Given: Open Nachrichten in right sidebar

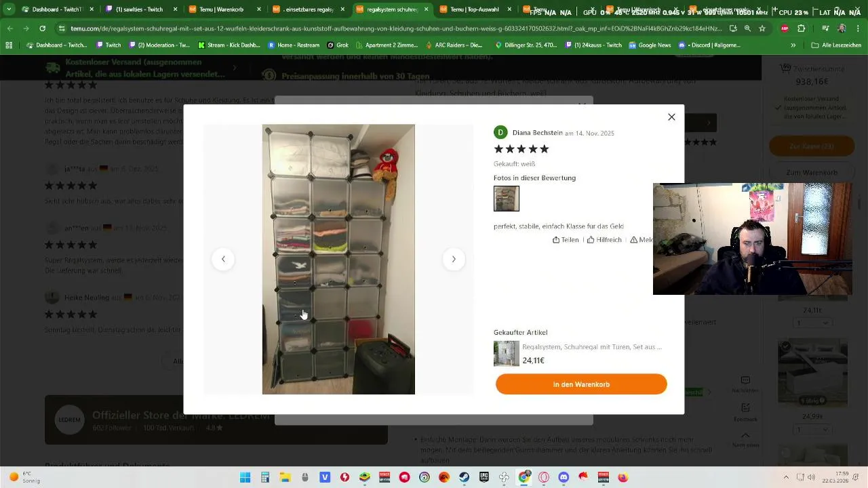Looking at the screenshot, I should pos(745,384).
